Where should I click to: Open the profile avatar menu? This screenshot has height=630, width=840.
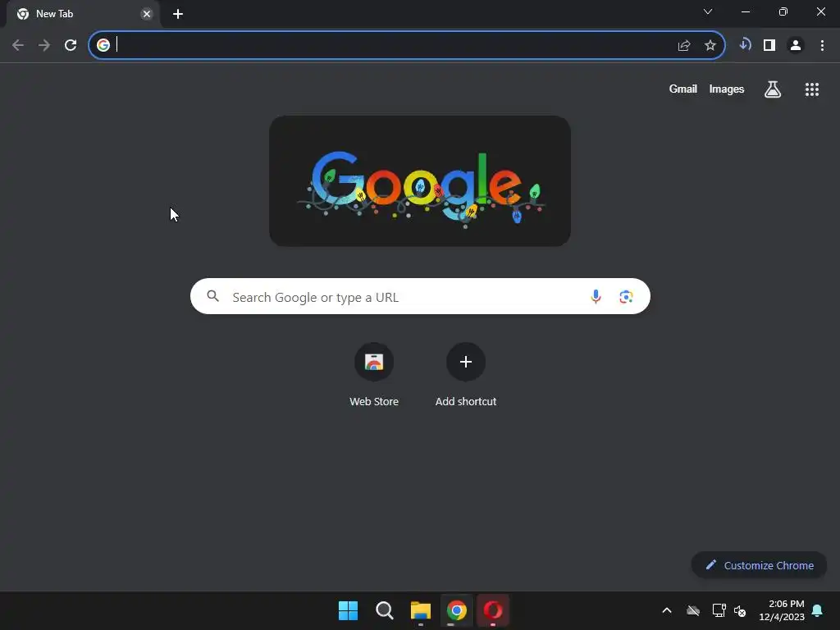[796, 45]
